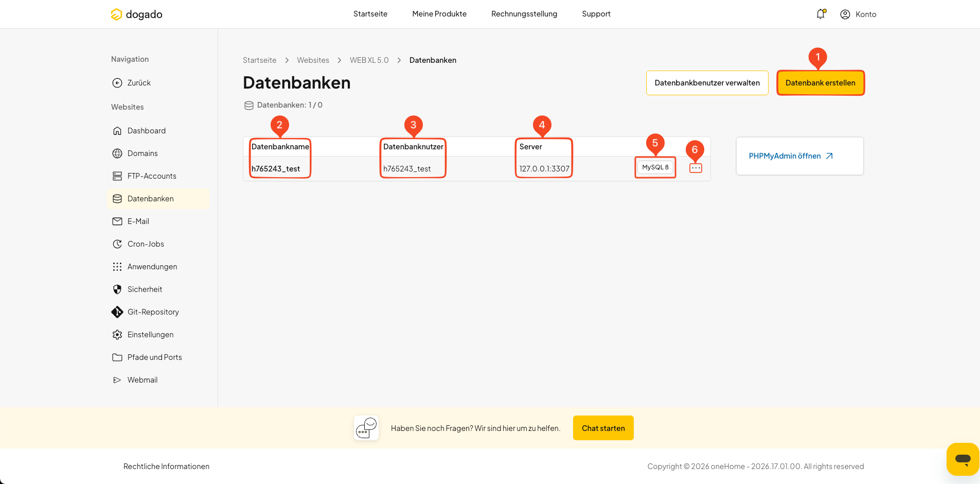The height and width of the screenshot is (484, 980).
Task: Go to WEB XL 5.0 in the breadcrumb
Action: (369, 60)
